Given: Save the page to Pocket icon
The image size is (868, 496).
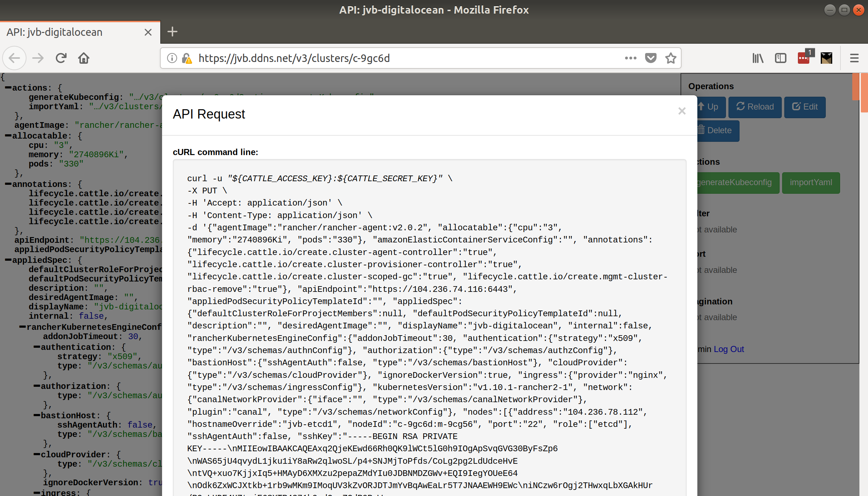Looking at the screenshot, I should click(x=650, y=58).
